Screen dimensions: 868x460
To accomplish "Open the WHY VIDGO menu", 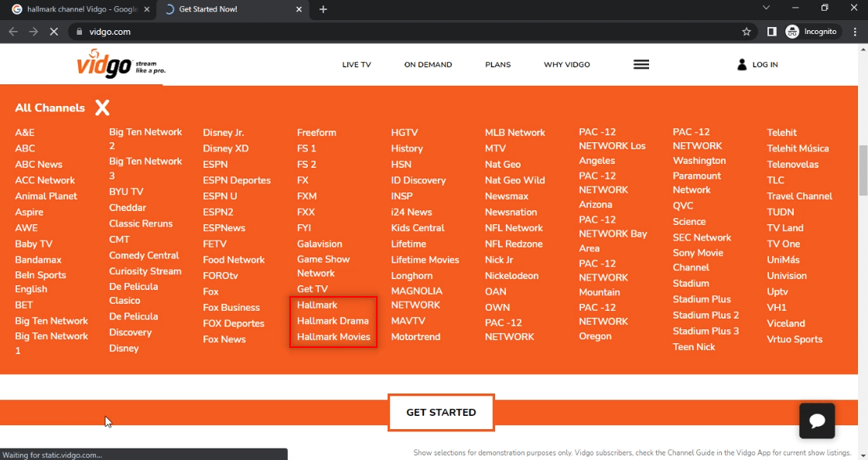I will coord(567,65).
